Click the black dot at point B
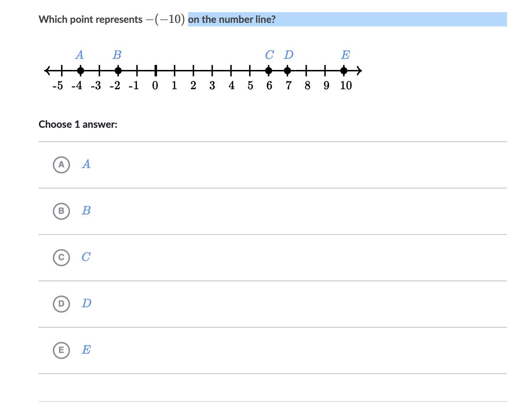This screenshot has width=532, height=409. (118, 71)
